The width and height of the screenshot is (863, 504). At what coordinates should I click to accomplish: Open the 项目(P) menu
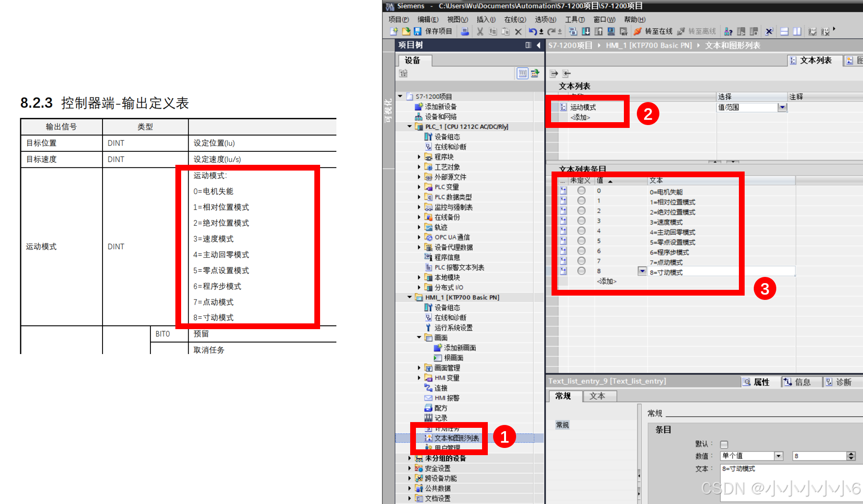pos(399,20)
